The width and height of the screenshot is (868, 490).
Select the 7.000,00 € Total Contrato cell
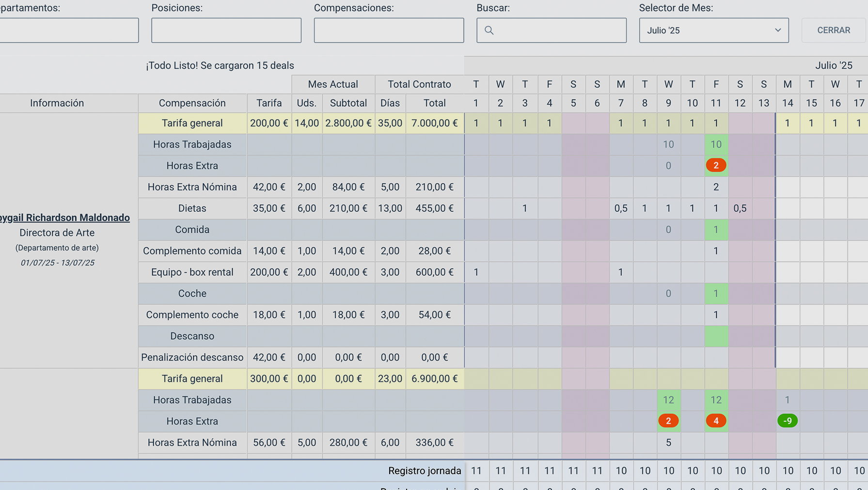434,123
